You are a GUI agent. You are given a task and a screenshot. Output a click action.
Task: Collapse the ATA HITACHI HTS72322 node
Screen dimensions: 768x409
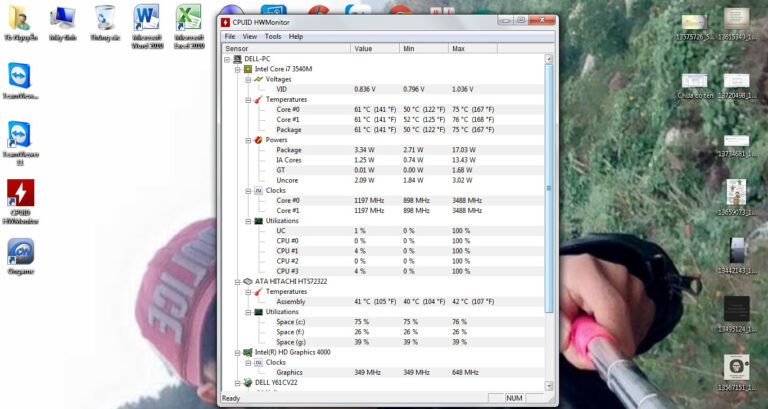238,282
